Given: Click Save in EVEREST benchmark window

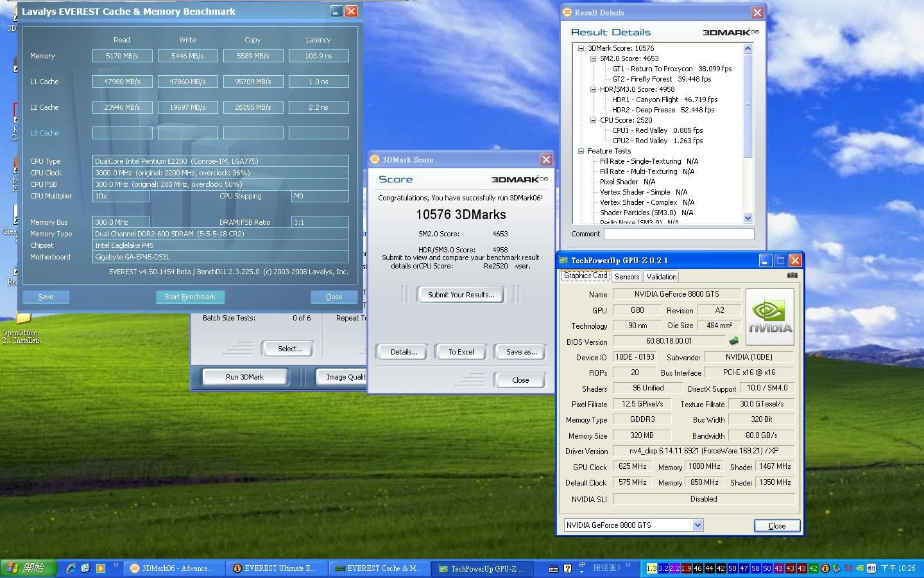Looking at the screenshot, I should point(46,297).
